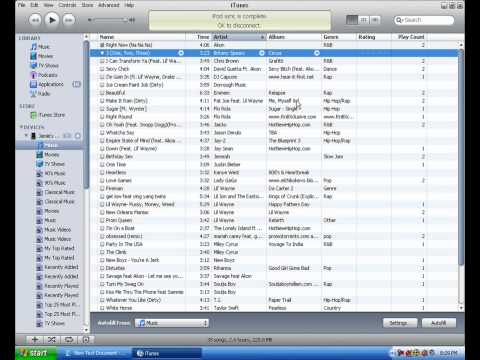
Task: Click the song list vertical scrollbar
Action: (x=461, y=157)
